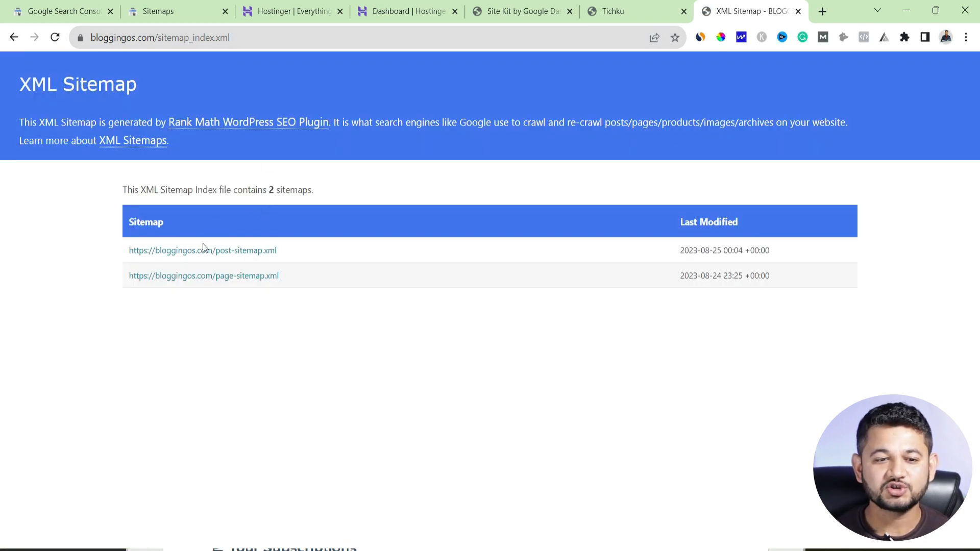Share this page icon in address bar

[x=654, y=38]
